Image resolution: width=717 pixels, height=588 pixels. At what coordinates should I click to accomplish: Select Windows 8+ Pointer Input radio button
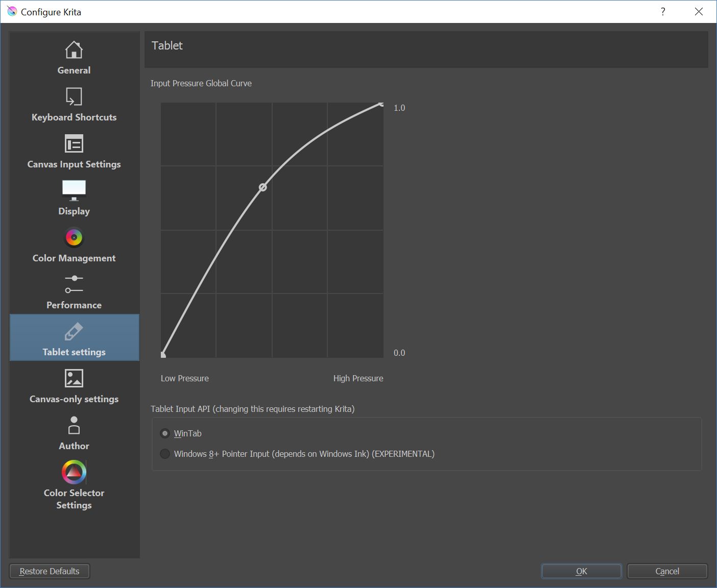[x=165, y=454]
